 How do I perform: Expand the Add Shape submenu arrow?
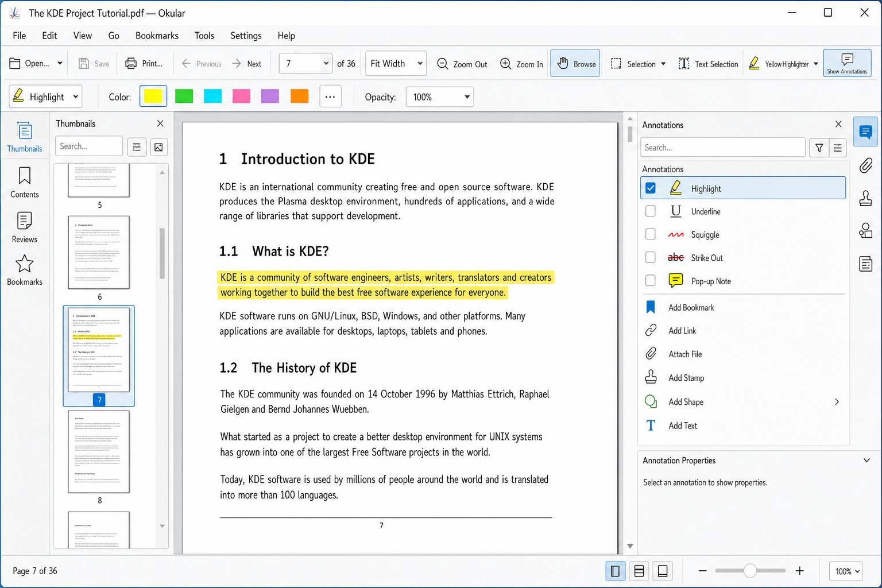click(837, 402)
